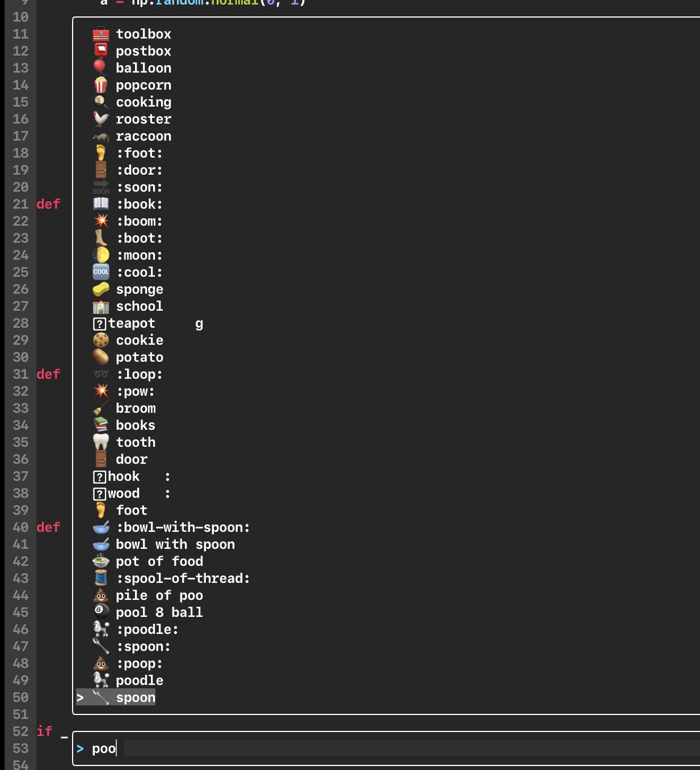Click the moon emoji icon
The height and width of the screenshot is (770, 700).
click(101, 255)
